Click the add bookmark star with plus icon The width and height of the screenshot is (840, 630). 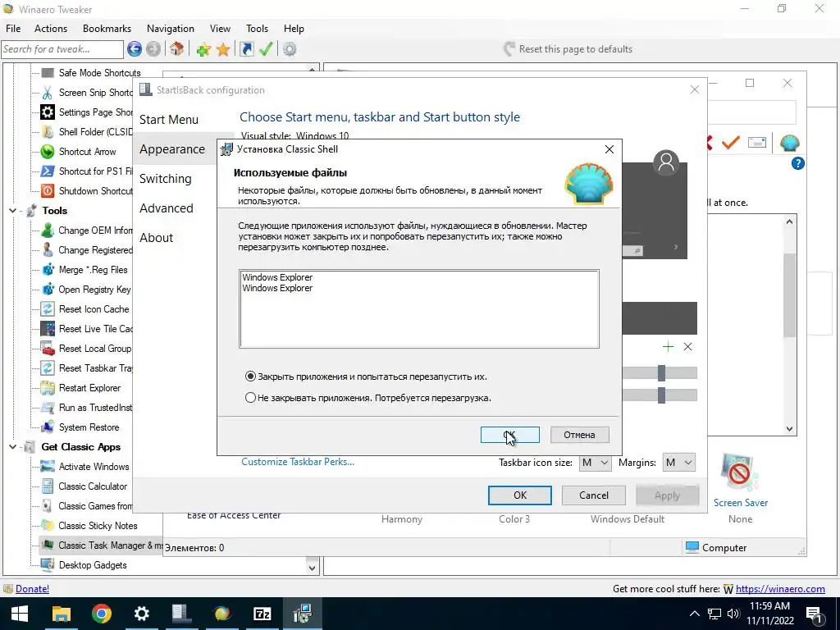pyautogui.click(x=203, y=50)
